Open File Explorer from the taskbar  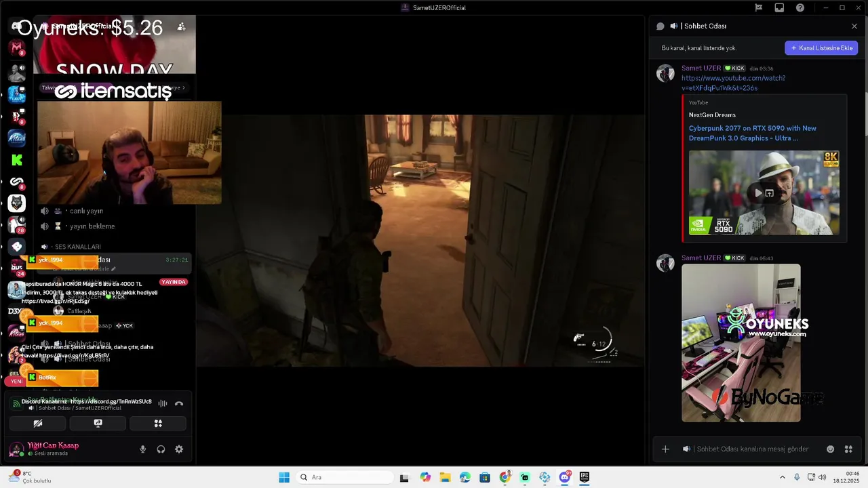[445, 477]
